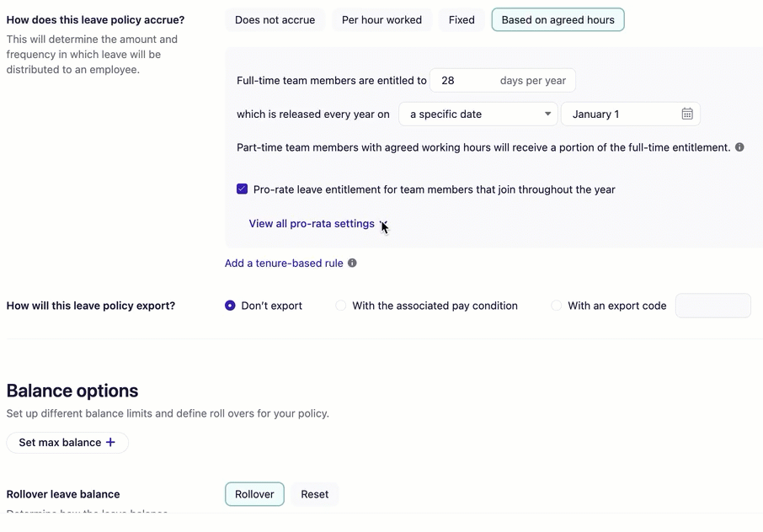Choose the Fixed accrual option

coord(462,20)
